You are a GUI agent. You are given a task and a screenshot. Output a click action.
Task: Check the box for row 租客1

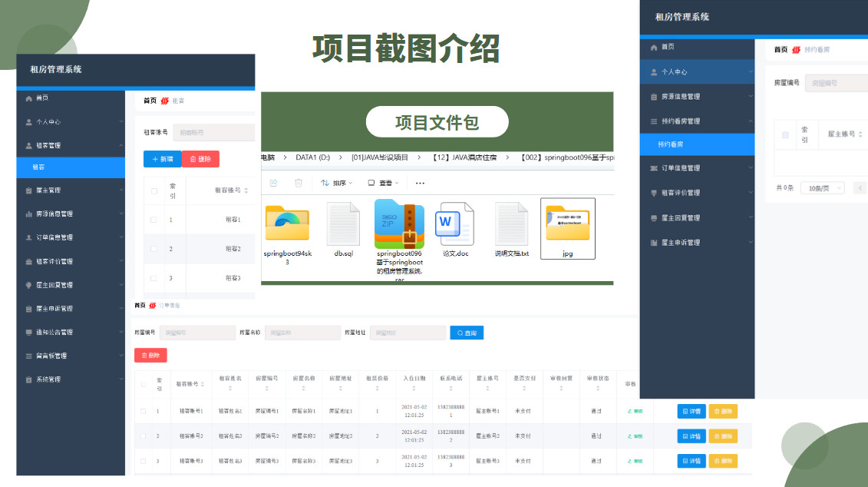click(154, 220)
